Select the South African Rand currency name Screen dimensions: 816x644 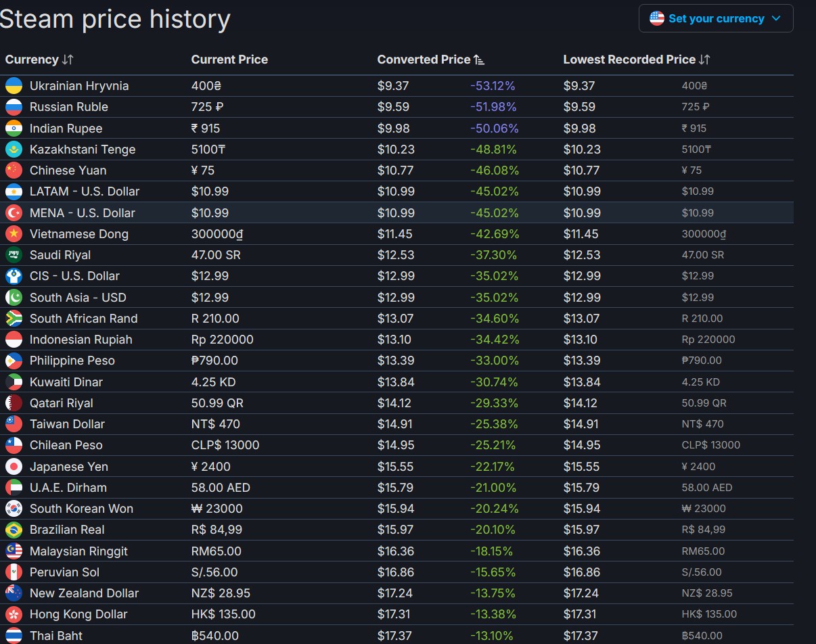pyautogui.click(x=84, y=319)
